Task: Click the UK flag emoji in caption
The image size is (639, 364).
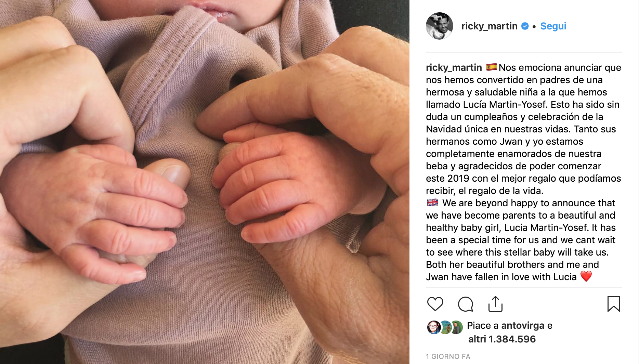Action: (x=432, y=203)
